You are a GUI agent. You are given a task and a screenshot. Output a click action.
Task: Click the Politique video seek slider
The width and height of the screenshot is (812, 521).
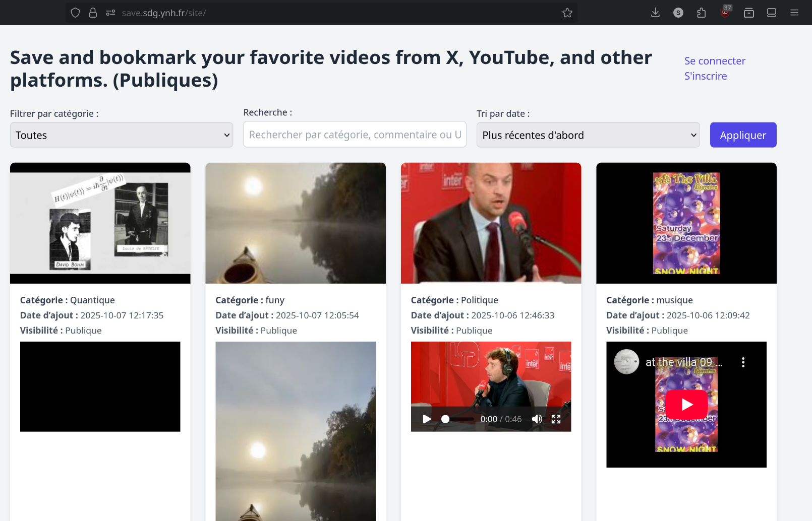pyautogui.click(x=458, y=419)
